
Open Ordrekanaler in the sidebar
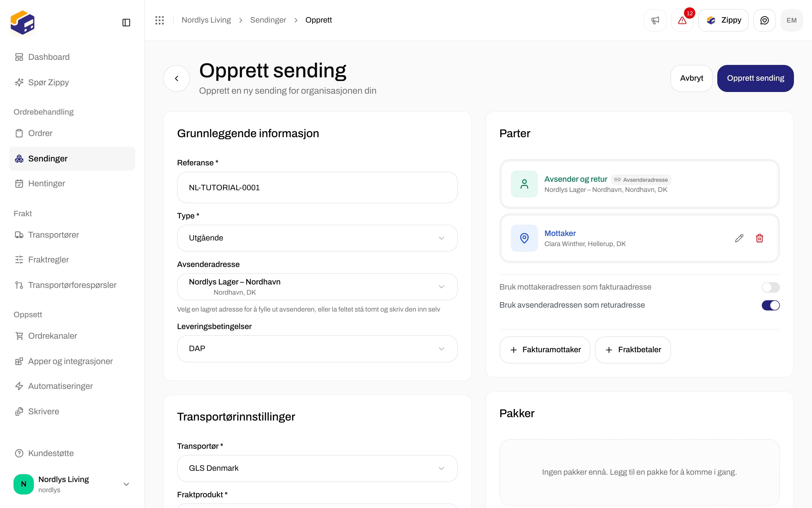click(72, 336)
